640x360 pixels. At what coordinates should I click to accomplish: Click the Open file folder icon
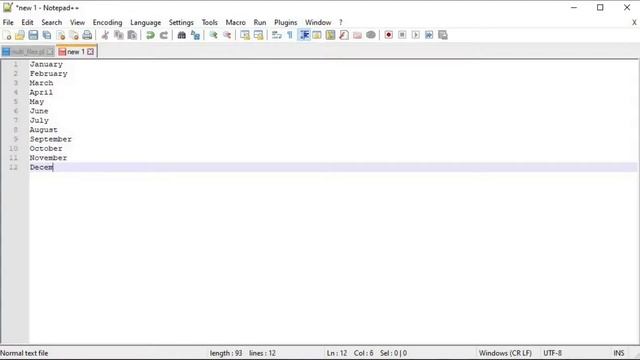pyautogui.click(x=20, y=35)
